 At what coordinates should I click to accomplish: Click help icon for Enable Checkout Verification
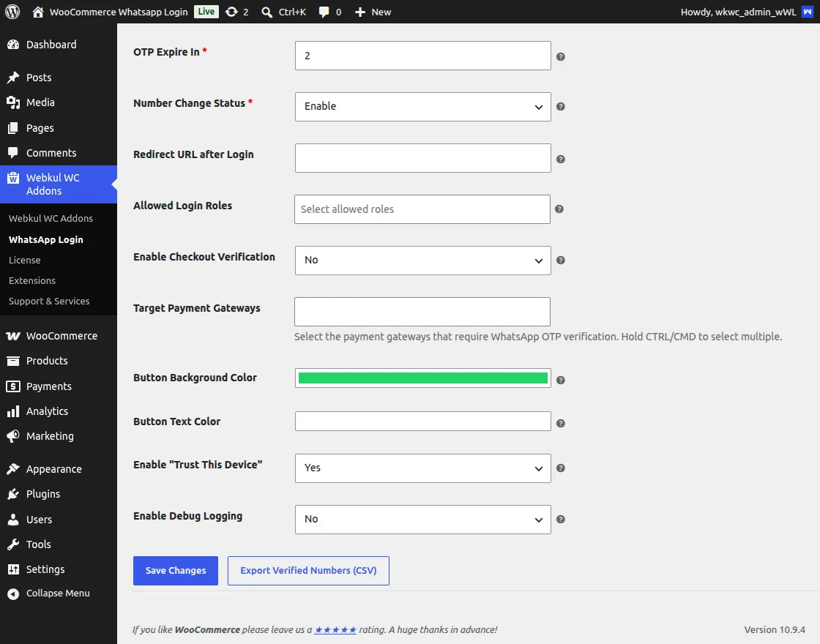561,261
